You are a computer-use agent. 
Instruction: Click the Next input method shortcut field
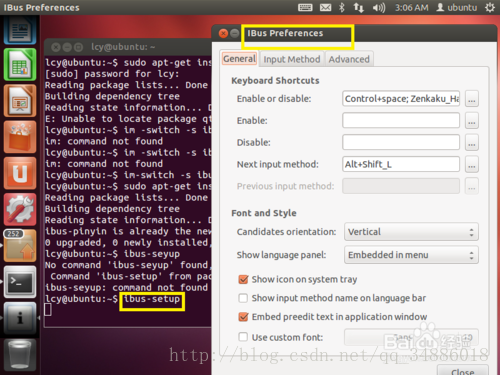(x=401, y=164)
